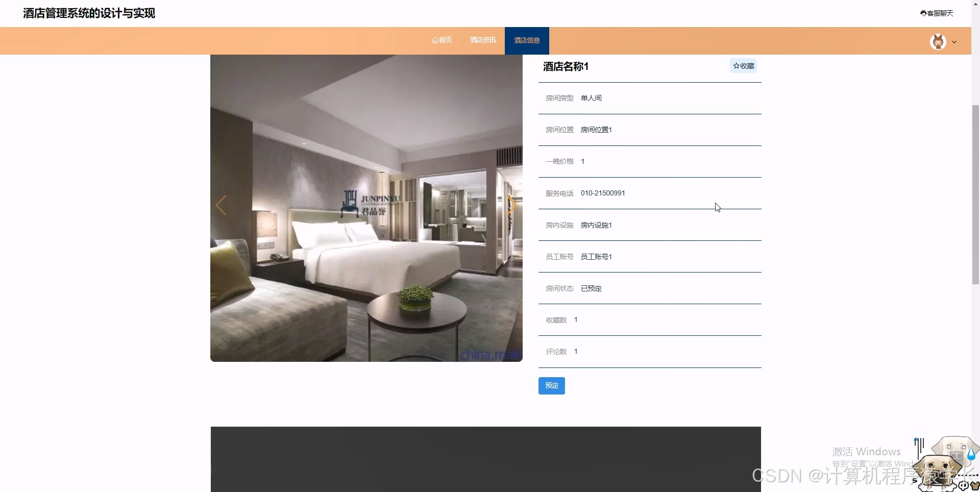
Task: Click the 一晚价格 label
Action: click(x=559, y=161)
